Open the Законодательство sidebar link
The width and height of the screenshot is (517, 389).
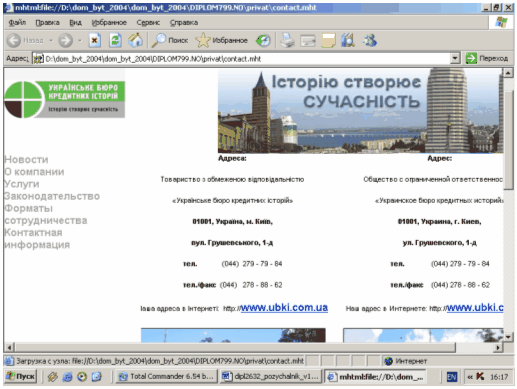(52, 196)
